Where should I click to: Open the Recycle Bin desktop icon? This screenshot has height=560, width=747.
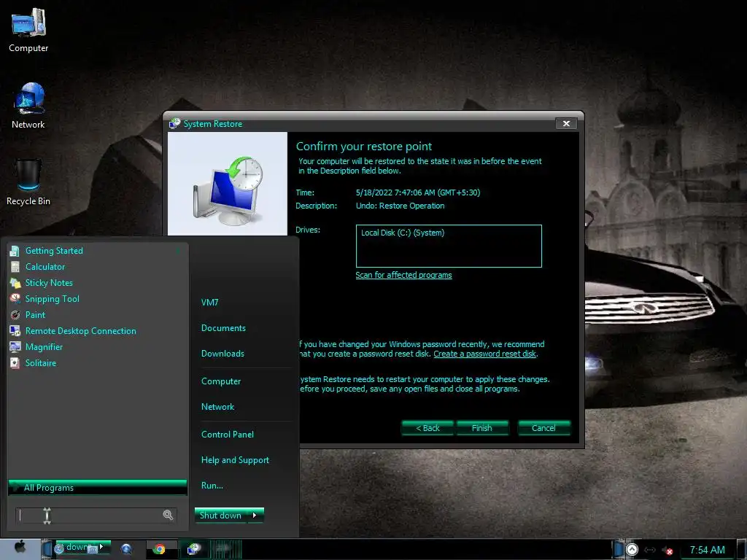point(28,182)
